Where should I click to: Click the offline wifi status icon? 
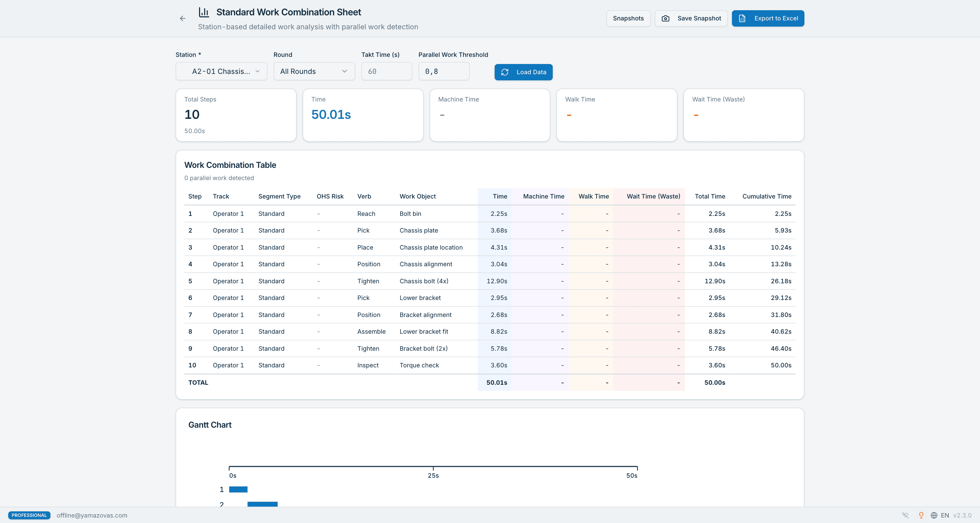click(905, 515)
